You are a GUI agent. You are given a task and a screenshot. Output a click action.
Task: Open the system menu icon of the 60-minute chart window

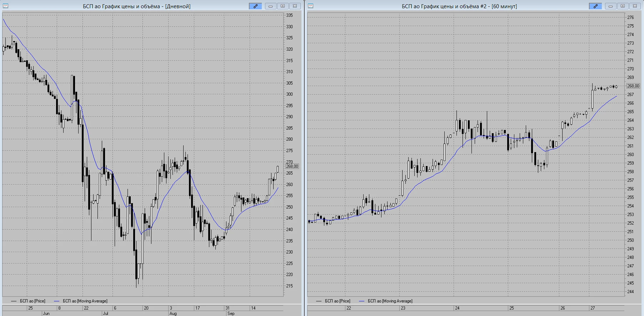tap(310, 6)
